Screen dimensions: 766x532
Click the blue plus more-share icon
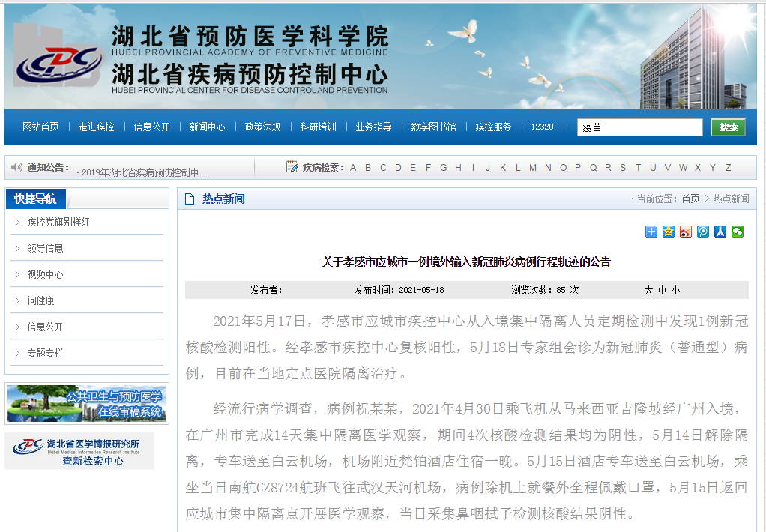coord(651,232)
